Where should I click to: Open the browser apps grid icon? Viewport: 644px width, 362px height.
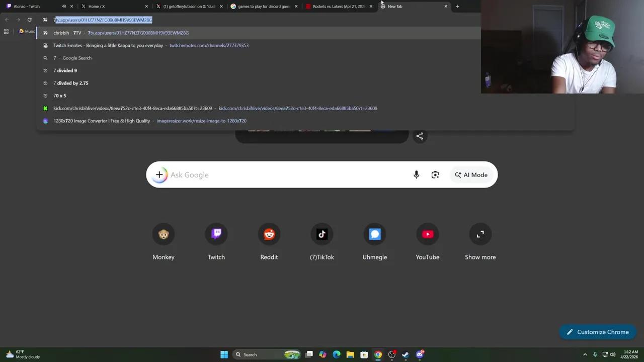tap(6, 32)
